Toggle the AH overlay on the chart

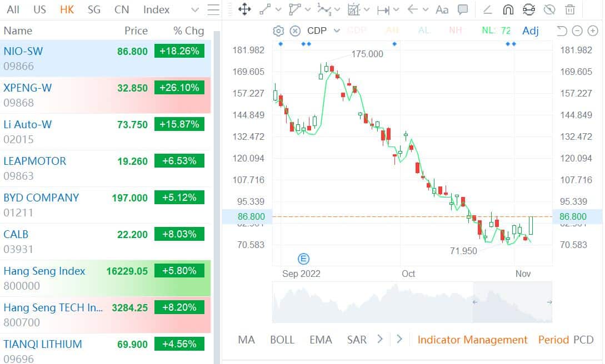pyautogui.click(x=393, y=31)
